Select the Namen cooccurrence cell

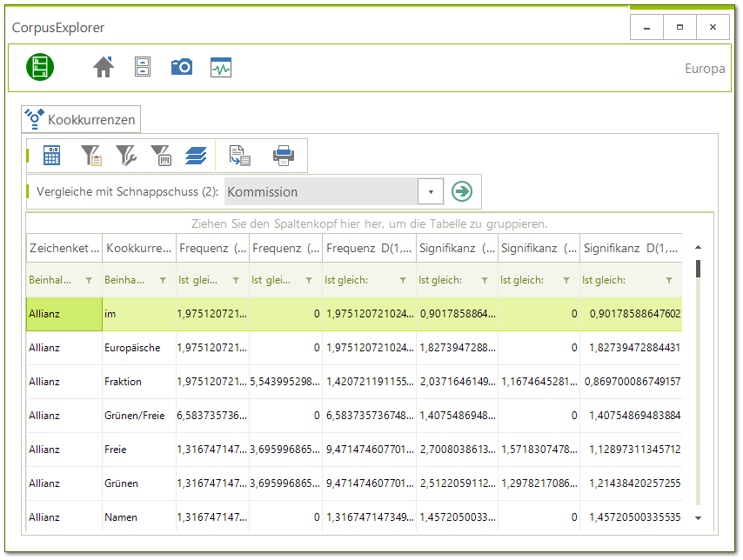pyautogui.click(x=139, y=517)
